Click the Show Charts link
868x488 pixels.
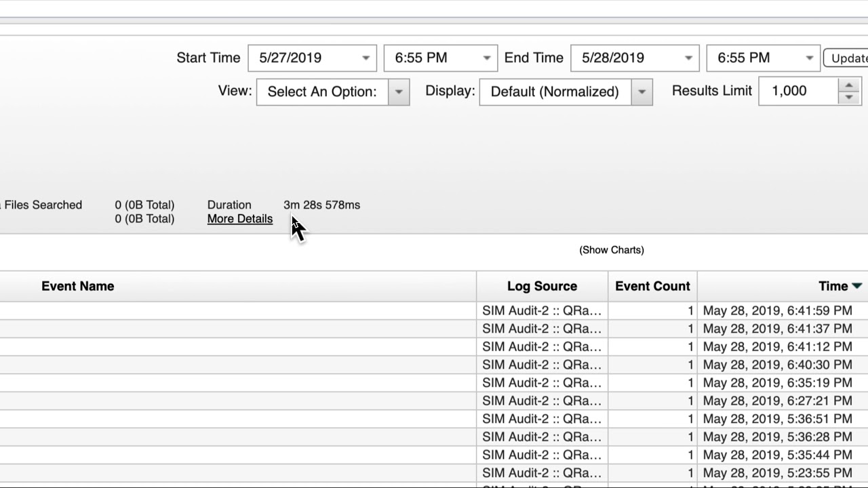[x=612, y=250]
